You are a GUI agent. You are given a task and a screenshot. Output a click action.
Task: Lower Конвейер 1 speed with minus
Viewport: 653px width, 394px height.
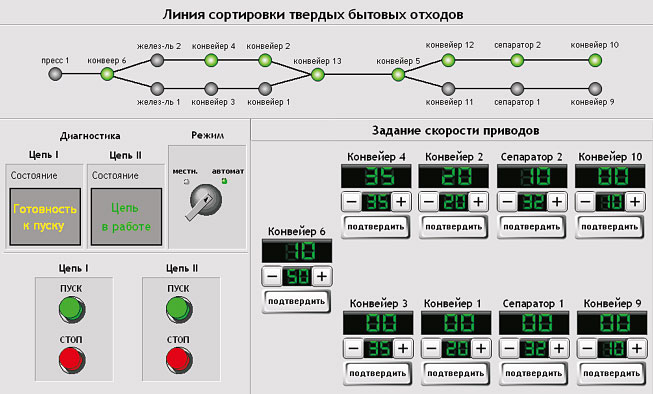point(431,348)
